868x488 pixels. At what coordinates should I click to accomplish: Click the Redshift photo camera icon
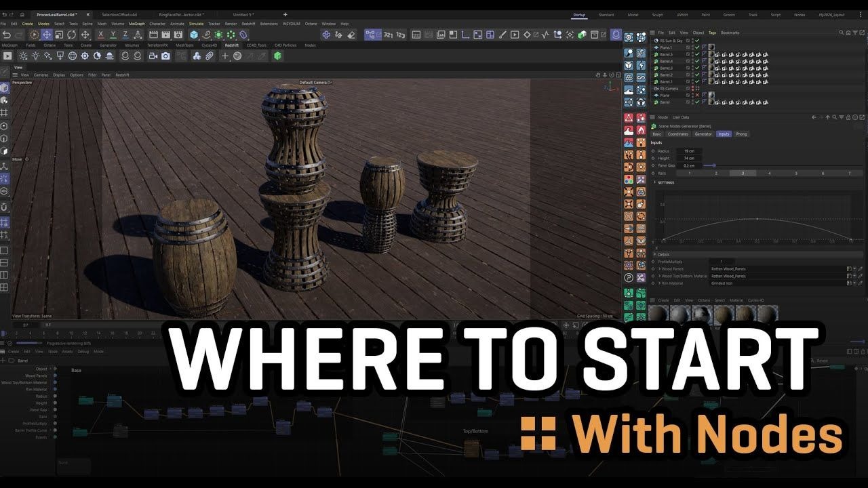pyautogui.click(x=166, y=56)
